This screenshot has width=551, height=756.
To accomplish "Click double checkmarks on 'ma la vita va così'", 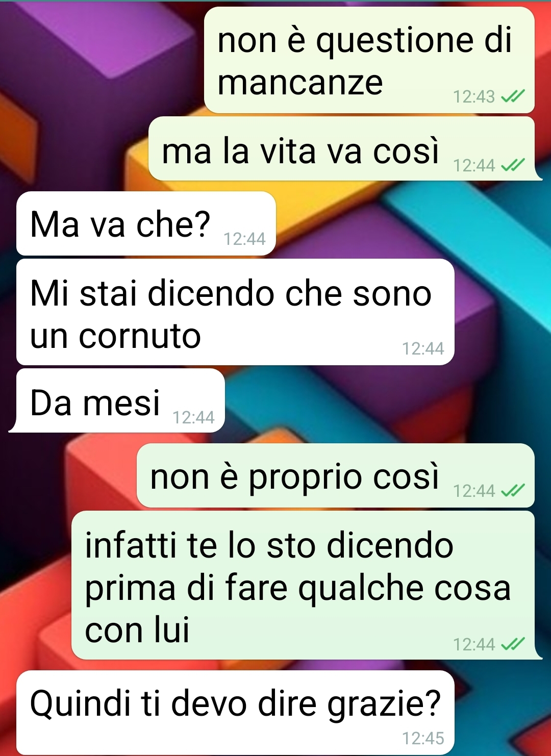I will point(513,165).
